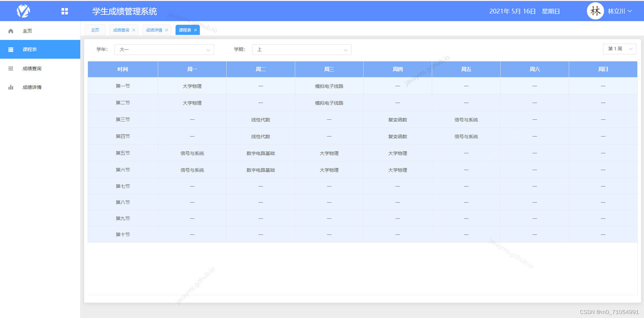
Task: Switch to the 成绩详情 tab
Action: (x=154, y=30)
